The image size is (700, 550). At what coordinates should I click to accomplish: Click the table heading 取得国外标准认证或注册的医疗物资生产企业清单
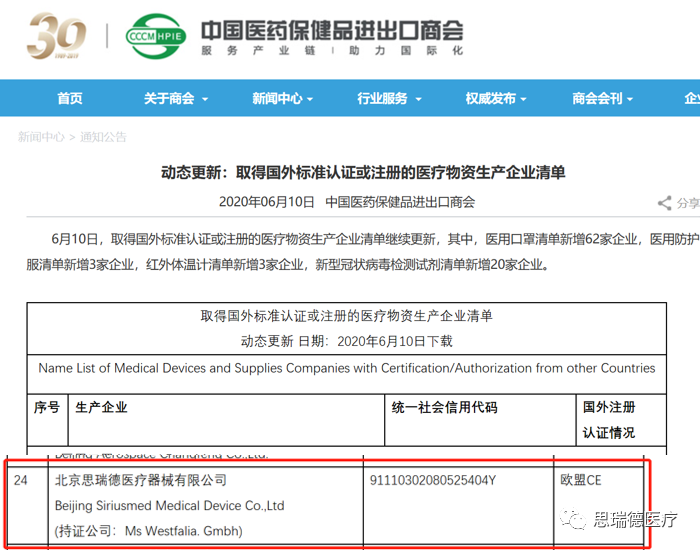(x=346, y=316)
